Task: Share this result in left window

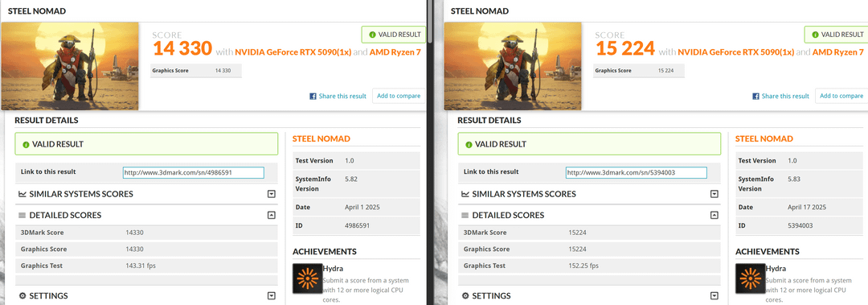Action: click(342, 97)
